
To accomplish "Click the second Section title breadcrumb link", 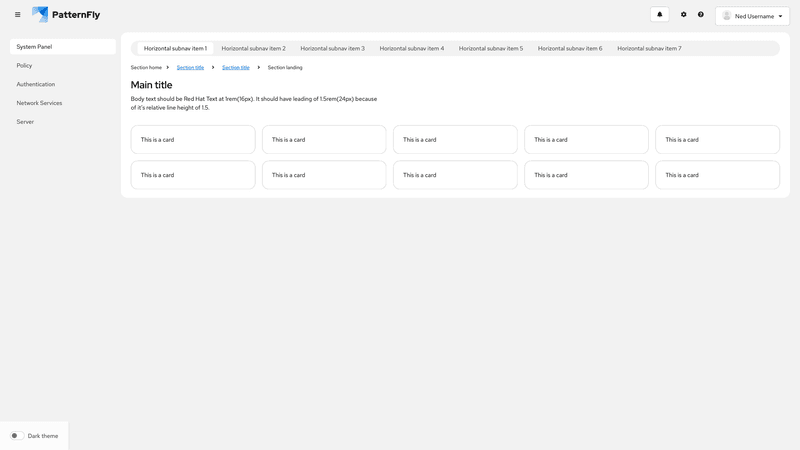I will (x=236, y=68).
